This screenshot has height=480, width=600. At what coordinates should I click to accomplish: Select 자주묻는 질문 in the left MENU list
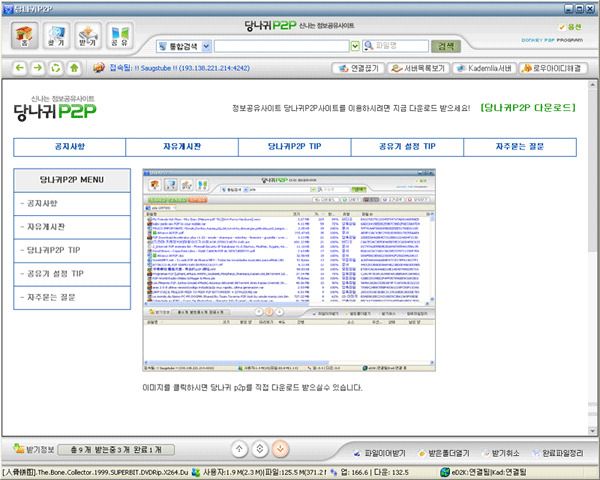pyautogui.click(x=72, y=297)
